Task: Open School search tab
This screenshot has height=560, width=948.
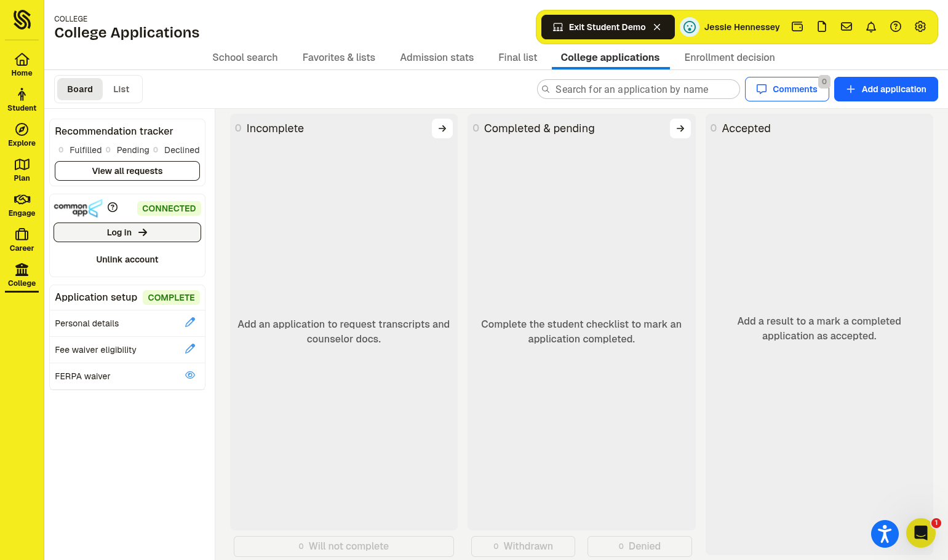Action: click(245, 57)
